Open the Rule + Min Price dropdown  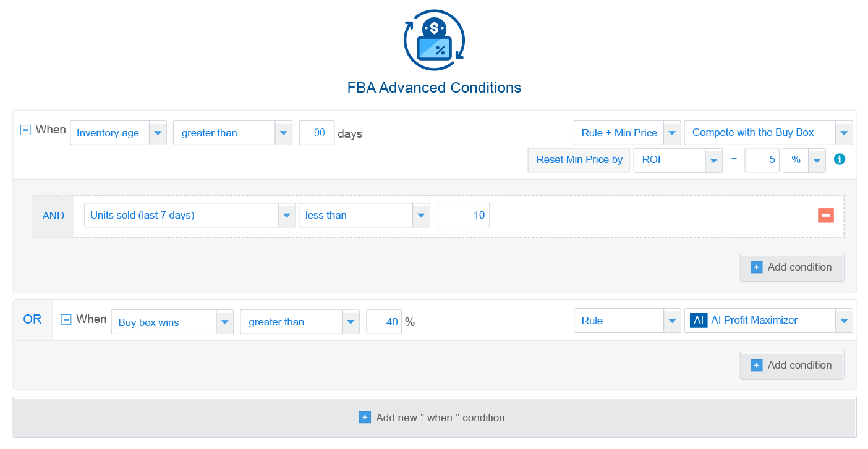coord(627,133)
